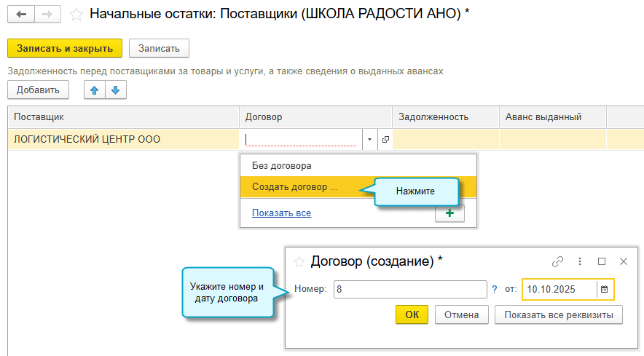Select 'Без договора' from the list
This screenshot has height=356, width=644.
[x=281, y=165]
